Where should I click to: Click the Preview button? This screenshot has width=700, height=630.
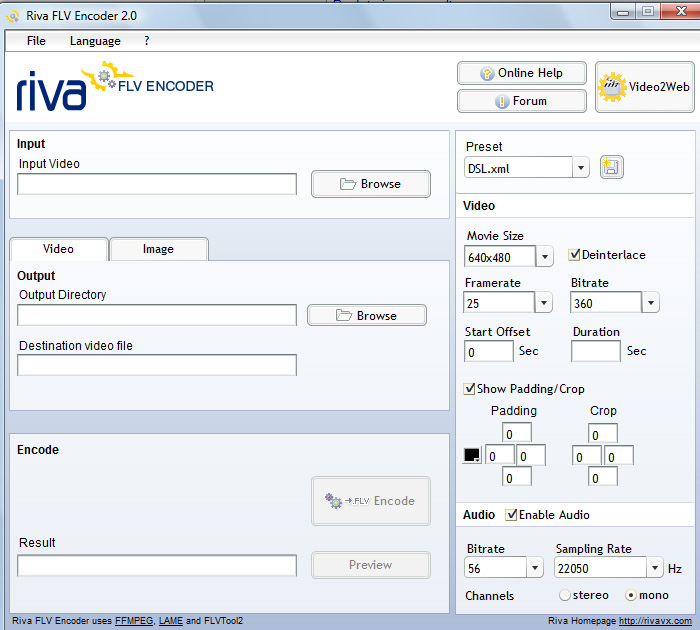[371, 565]
